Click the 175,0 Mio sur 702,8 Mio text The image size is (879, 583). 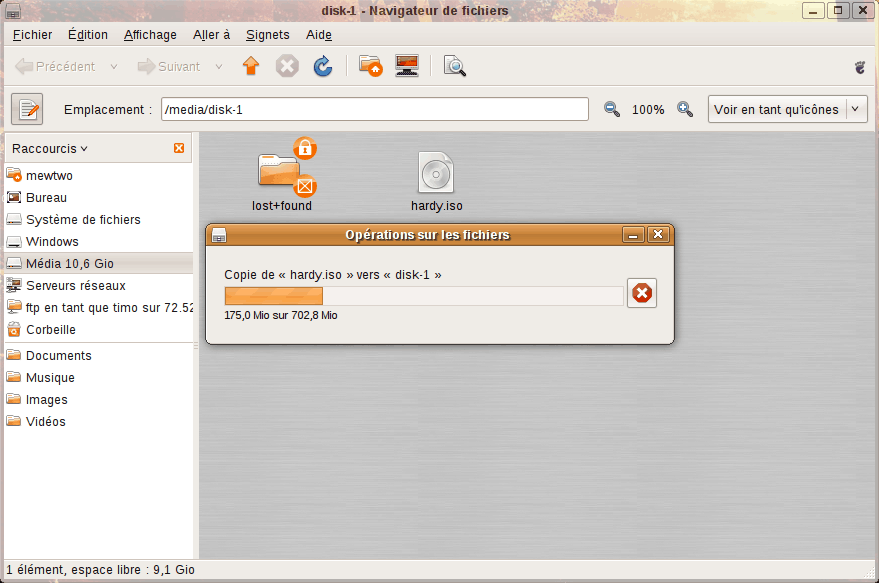[281, 315]
